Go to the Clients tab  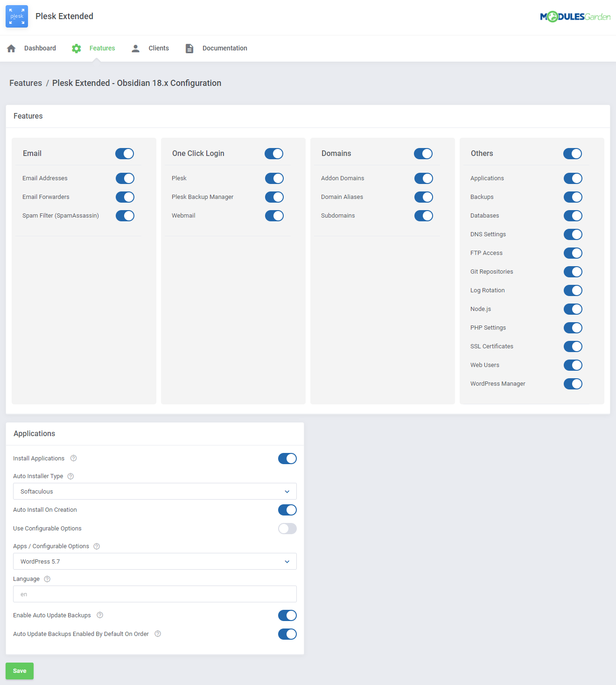(x=150, y=48)
